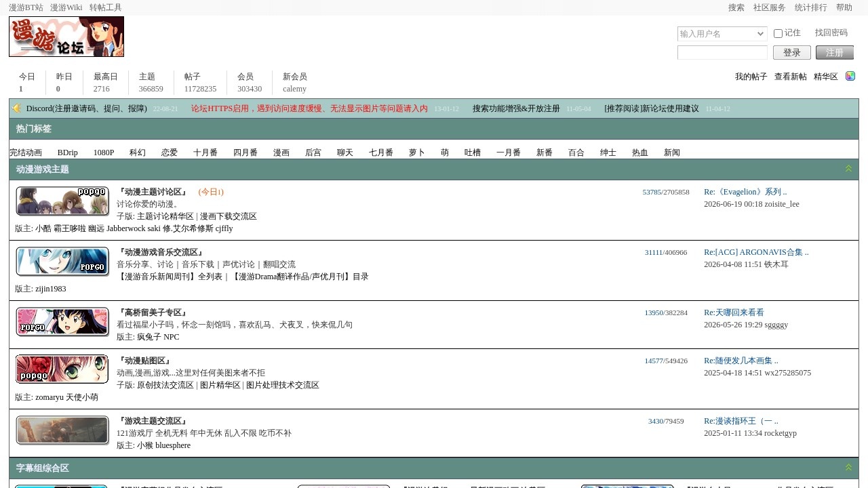Open the username type dropdown arrow
This screenshot has width=868, height=488.
[761, 34]
